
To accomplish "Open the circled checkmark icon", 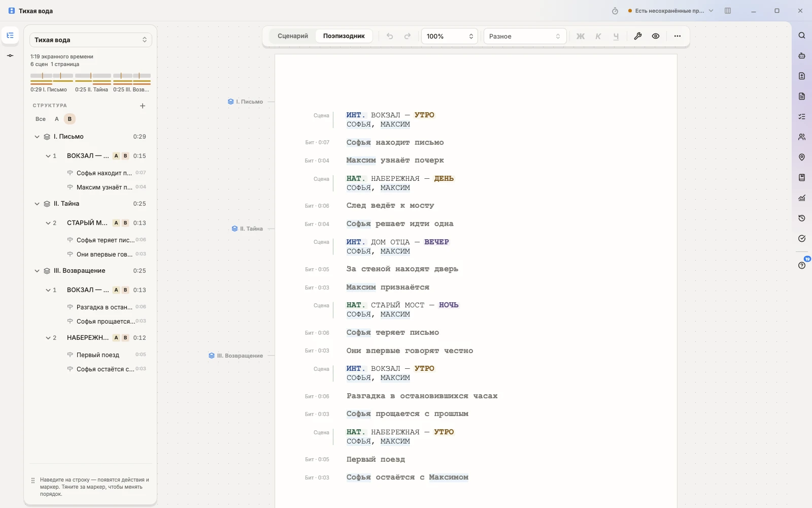I will (x=802, y=239).
